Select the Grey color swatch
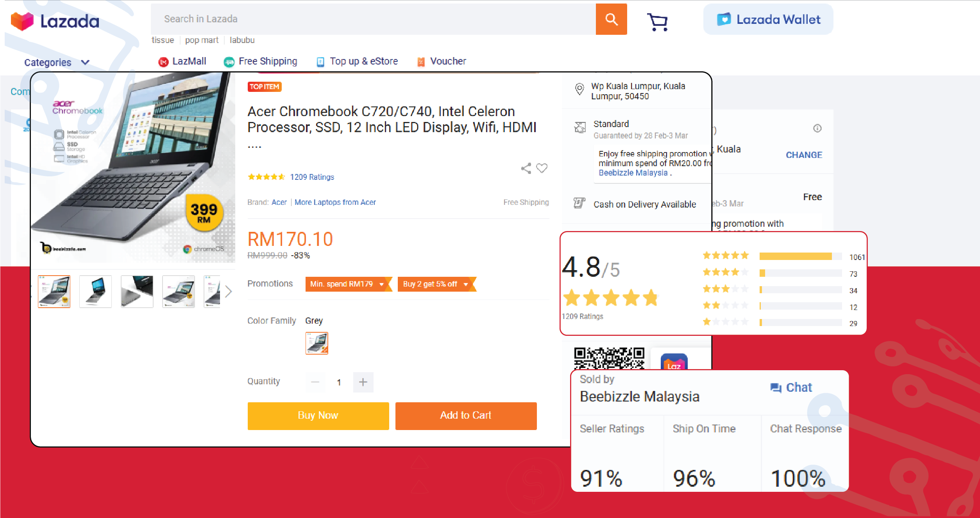This screenshot has height=518, width=980. coord(317,343)
